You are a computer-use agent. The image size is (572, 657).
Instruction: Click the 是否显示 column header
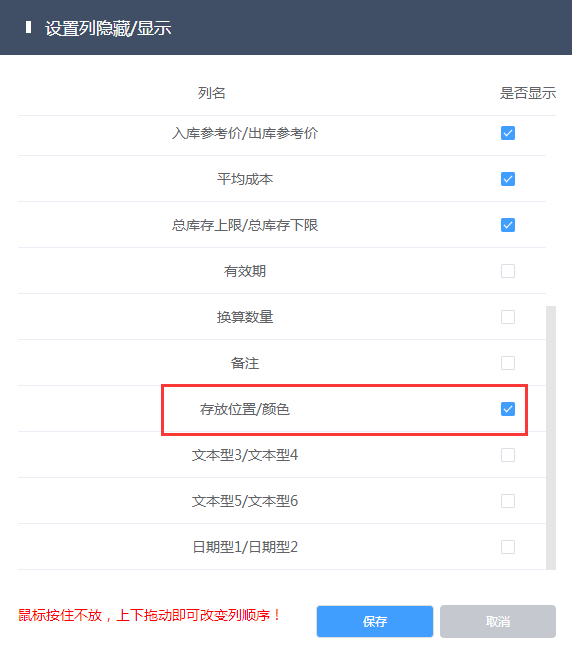click(528, 93)
